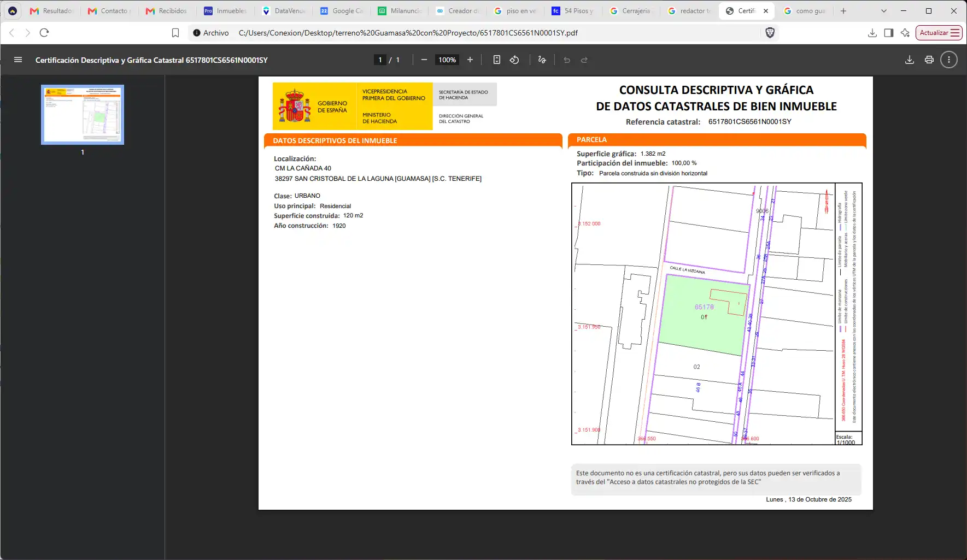Open a new browser tab
This screenshot has width=967, height=560.
point(843,11)
